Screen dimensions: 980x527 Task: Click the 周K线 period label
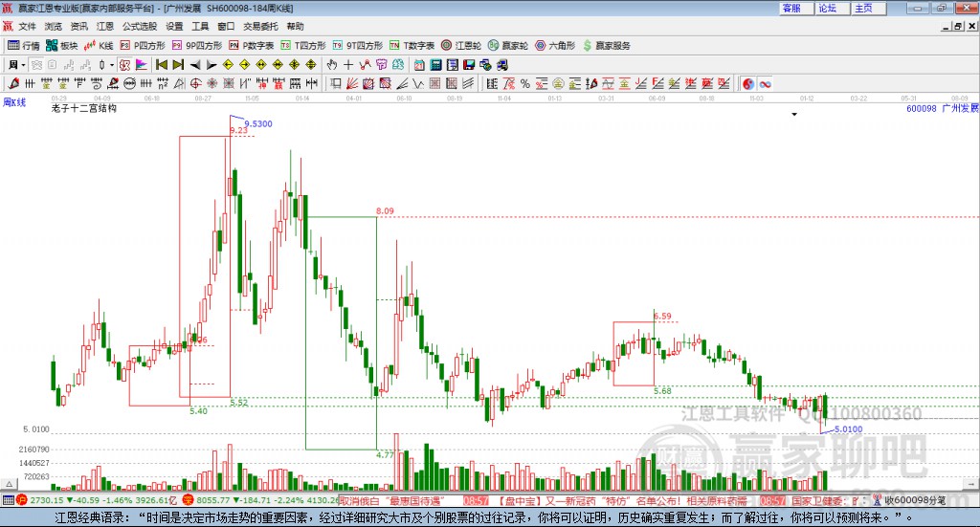pos(14,102)
